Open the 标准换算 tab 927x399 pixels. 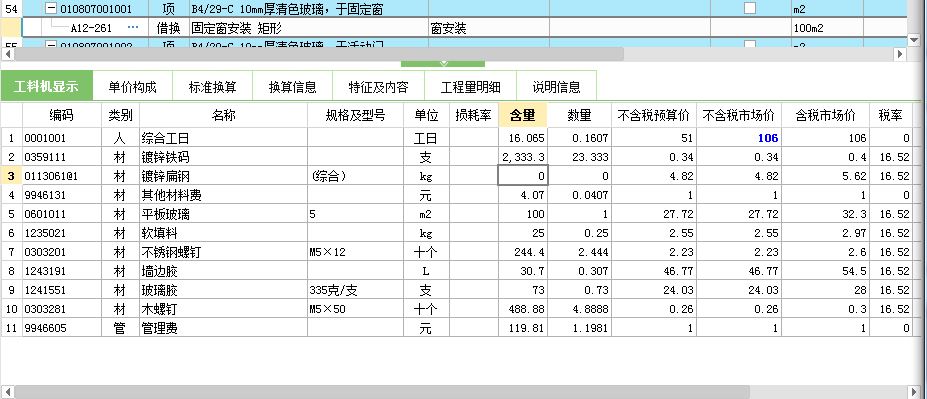tap(212, 87)
